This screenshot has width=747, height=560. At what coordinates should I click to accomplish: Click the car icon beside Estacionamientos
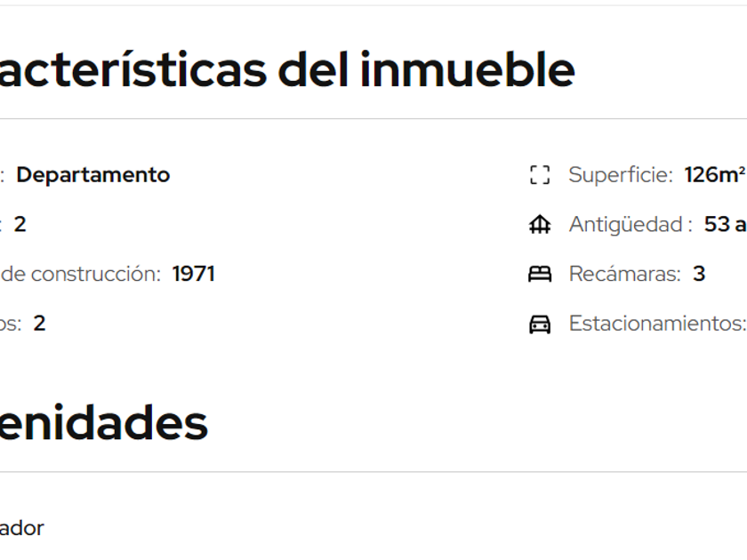539,324
